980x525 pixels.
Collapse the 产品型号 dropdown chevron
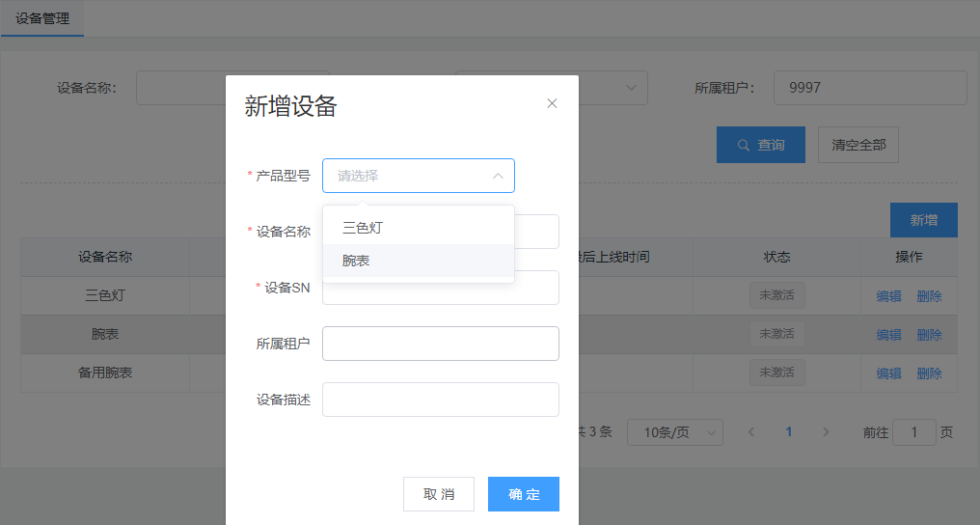498,176
